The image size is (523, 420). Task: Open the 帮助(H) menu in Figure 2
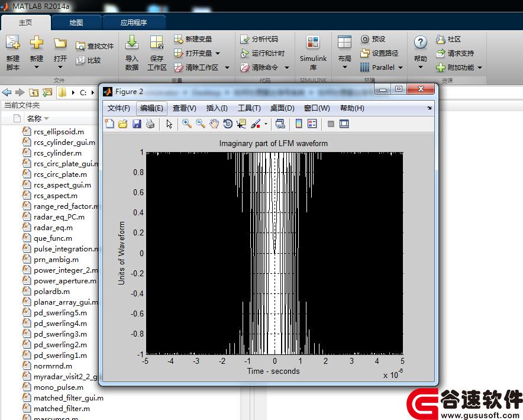(352, 108)
